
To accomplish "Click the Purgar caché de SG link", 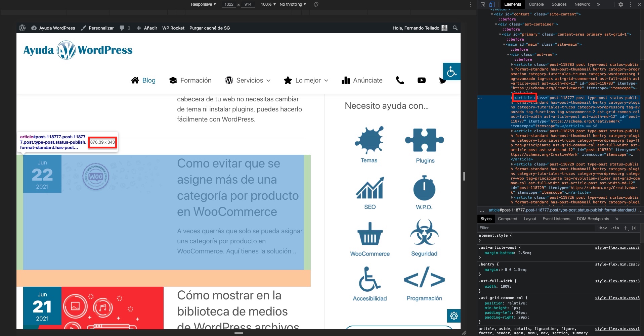I will click(x=210, y=28).
